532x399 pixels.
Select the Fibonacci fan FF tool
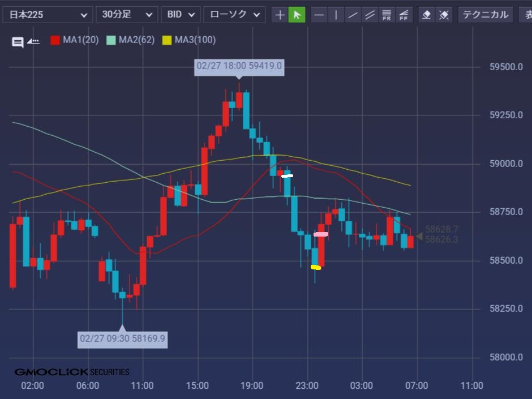point(404,15)
